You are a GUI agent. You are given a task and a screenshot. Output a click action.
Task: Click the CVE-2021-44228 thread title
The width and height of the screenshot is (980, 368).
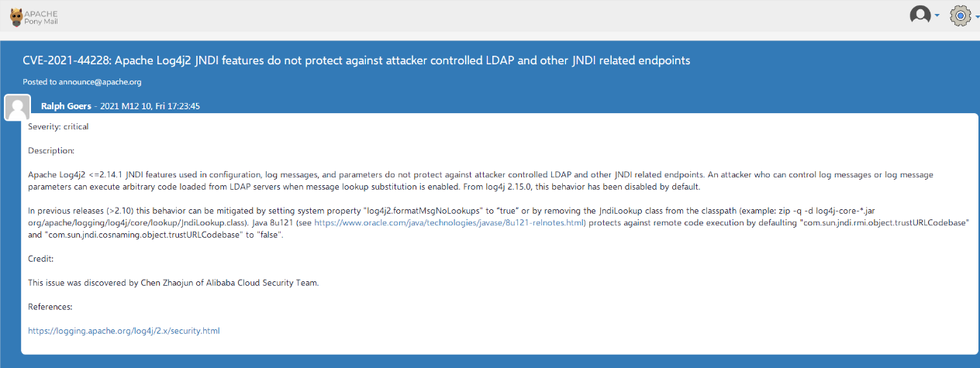[x=356, y=60]
